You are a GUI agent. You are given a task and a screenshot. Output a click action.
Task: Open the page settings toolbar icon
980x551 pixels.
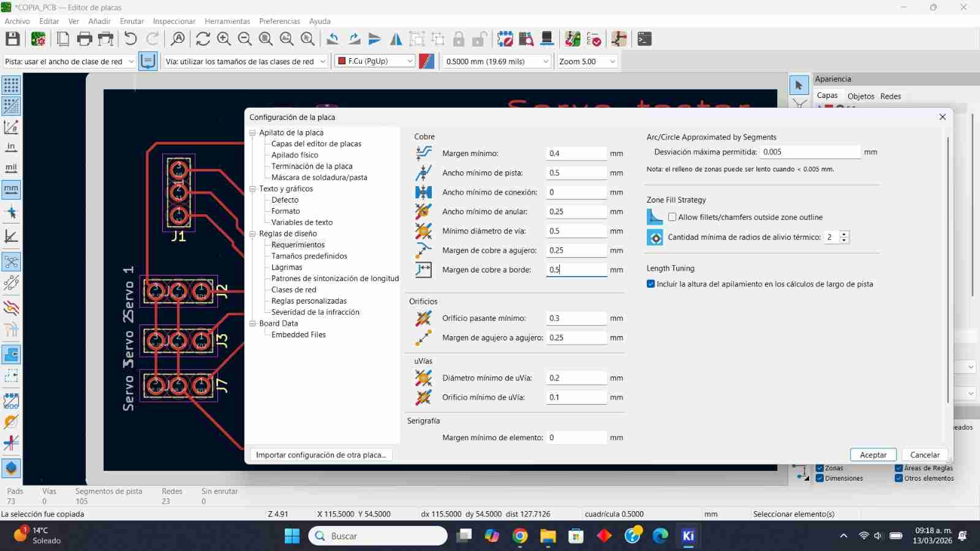[62, 39]
